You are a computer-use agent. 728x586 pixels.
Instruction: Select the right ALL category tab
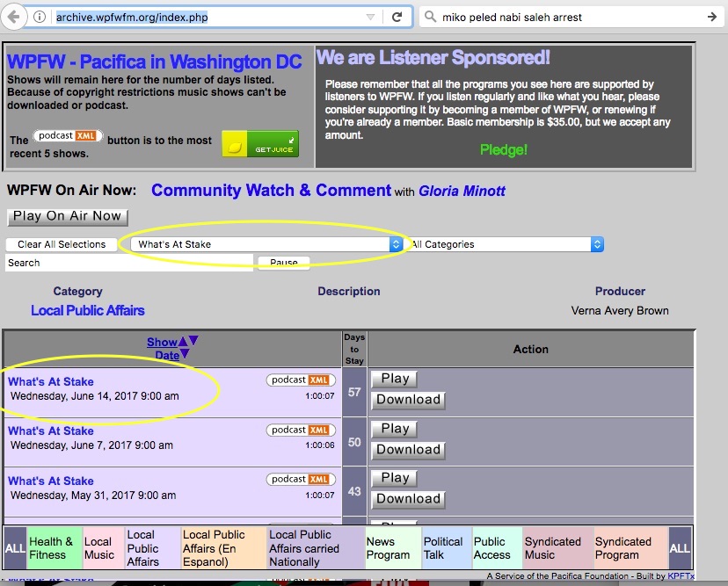tap(680, 548)
